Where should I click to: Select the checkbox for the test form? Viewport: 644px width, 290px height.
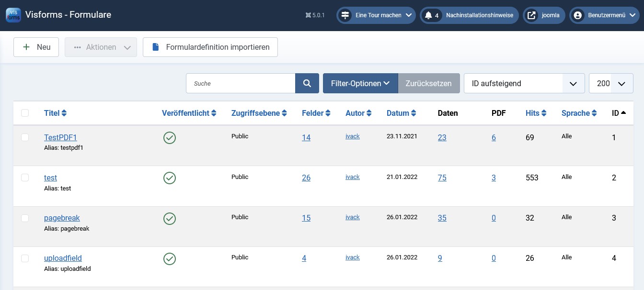click(25, 178)
